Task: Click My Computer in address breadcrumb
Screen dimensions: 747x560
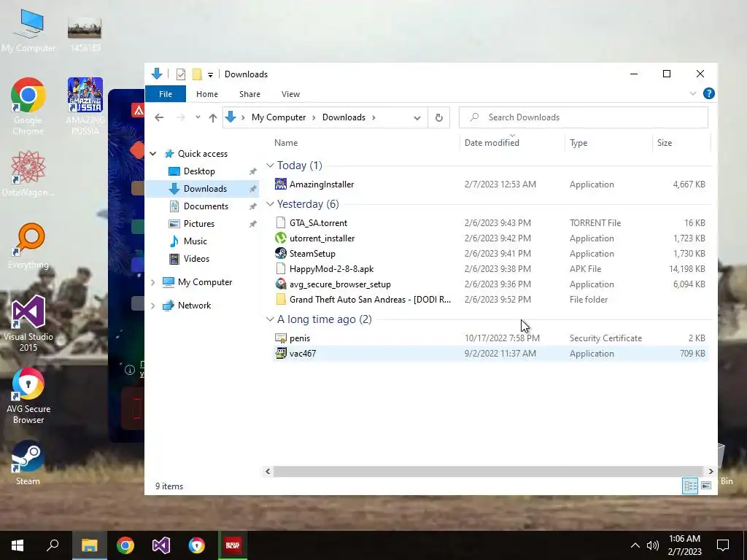Action: pos(279,117)
